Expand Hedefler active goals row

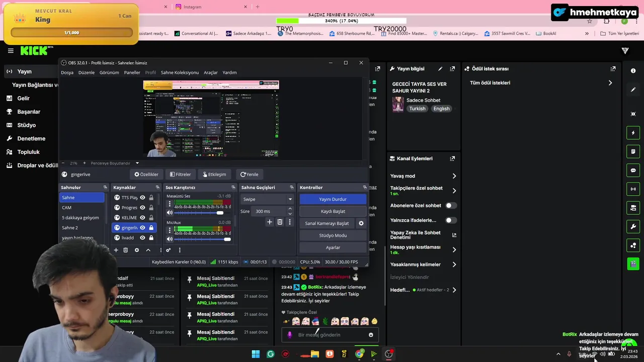454,290
